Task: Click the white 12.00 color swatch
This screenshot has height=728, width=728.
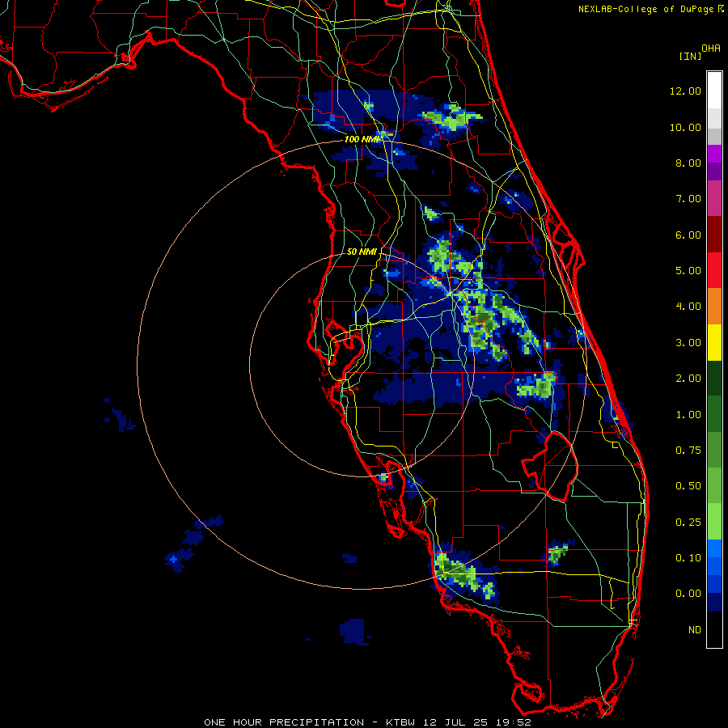Action: click(x=714, y=91)
